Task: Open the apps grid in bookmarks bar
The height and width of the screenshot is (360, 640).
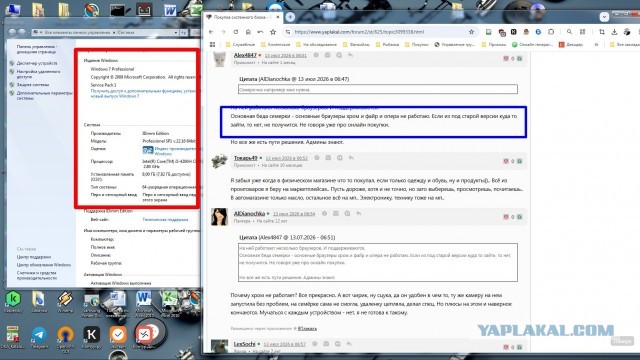Action: (212, 44)
